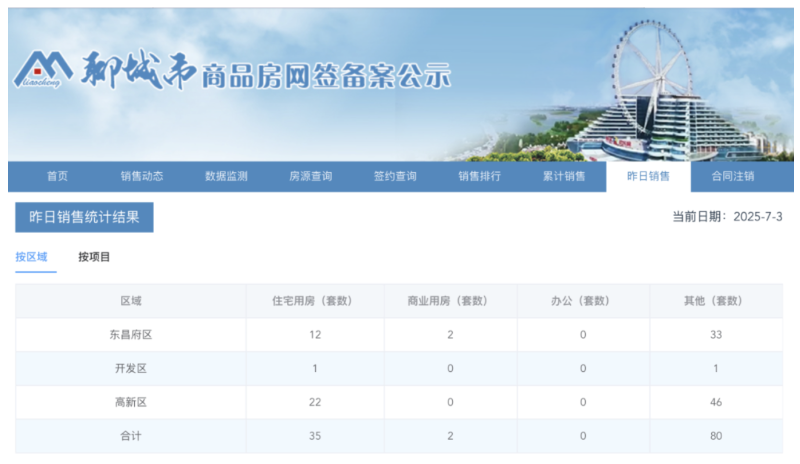Click the 区域 column header
Image resolution: width=800 pixels, height=464 pixels.
click(x=131, y=301)
